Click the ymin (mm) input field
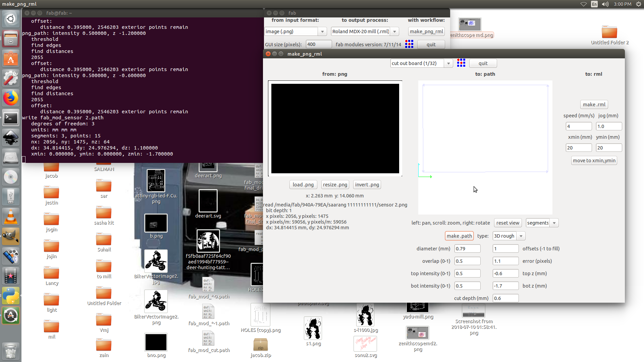 (609, 148)
